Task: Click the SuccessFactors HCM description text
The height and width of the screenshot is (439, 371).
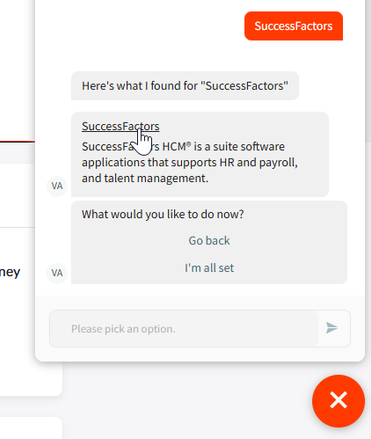Action: (x=190, y=162)
